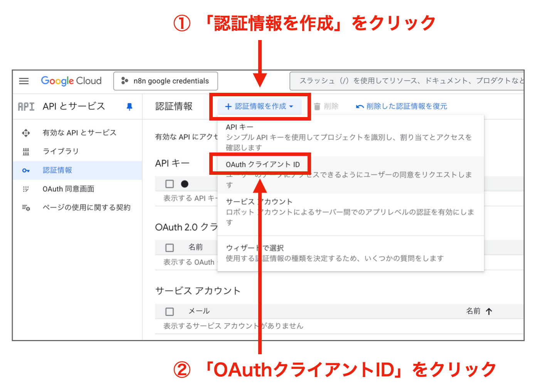Click the Google Cloud logo
Viewport: 538px width, 392px height.
[71, 80]
